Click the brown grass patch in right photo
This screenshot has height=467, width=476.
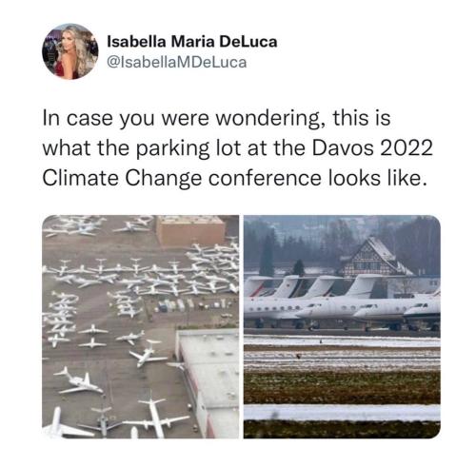coord(342,387)
